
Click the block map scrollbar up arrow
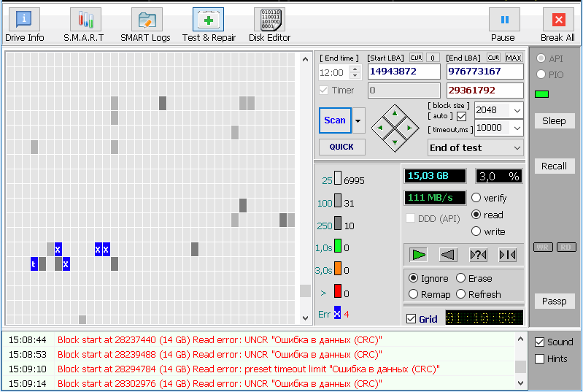tap(305, 59)
